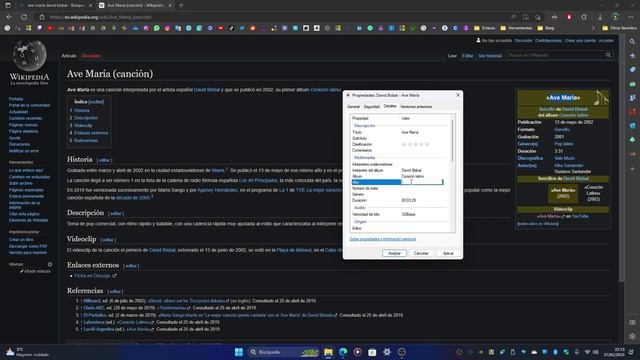
Task: Switch to General tab in Propiedades dialog
Action: click(353, 107)
